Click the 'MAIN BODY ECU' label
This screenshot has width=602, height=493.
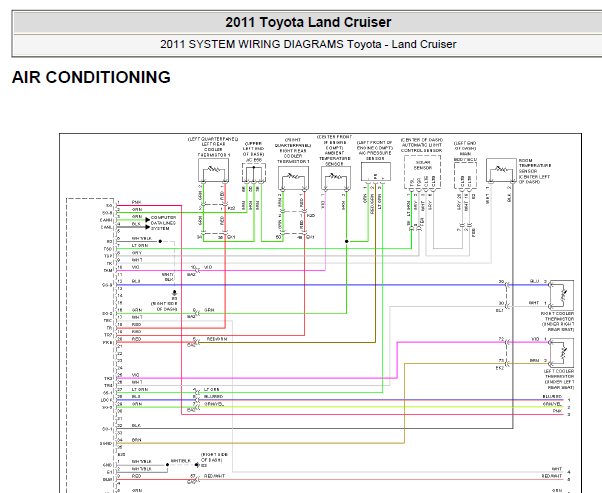(465, 156)
